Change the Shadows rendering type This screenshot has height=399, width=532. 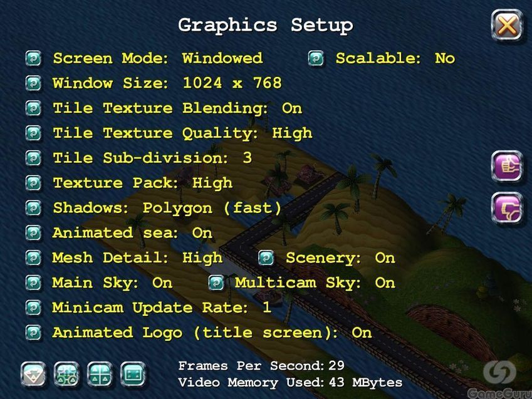pyautogui.click(x=34, y=208)
